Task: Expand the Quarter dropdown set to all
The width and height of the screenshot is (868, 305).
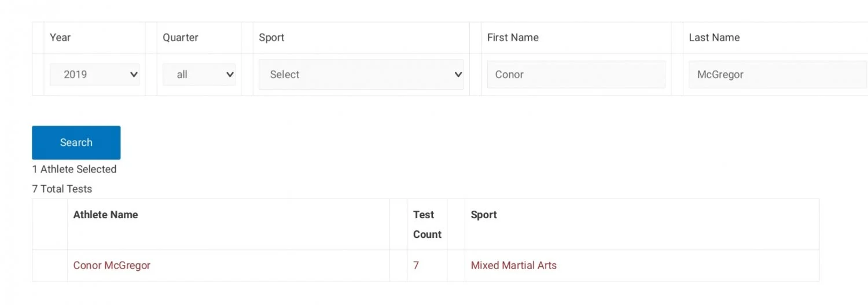Action: (x=198, y=75)
